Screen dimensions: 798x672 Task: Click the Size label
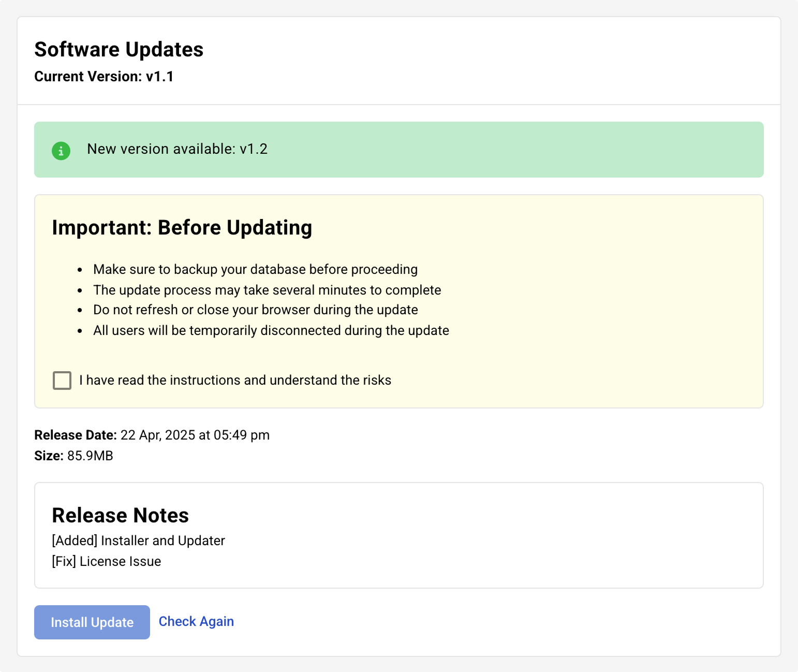coord(49,456)
